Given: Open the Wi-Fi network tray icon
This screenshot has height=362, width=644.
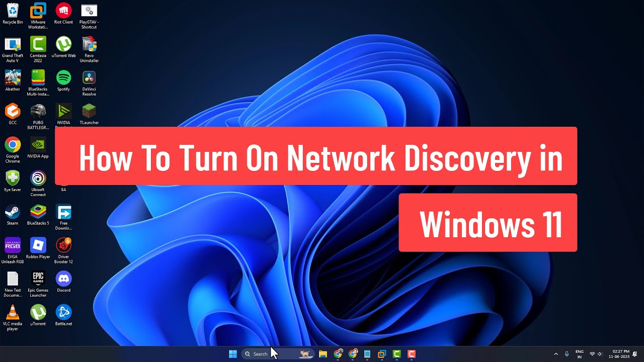Looking at the screenshot, I should (592, 354).
